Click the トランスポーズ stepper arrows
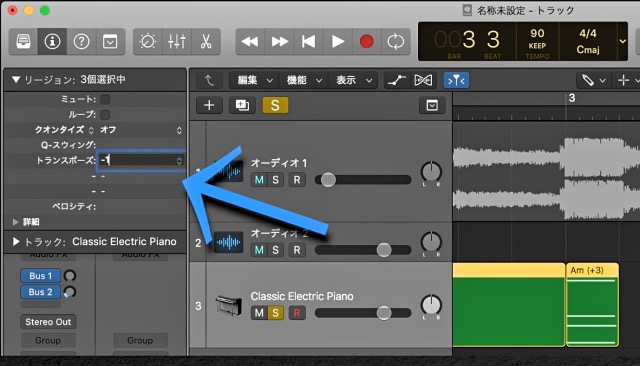640x366 pixels. 179,160
